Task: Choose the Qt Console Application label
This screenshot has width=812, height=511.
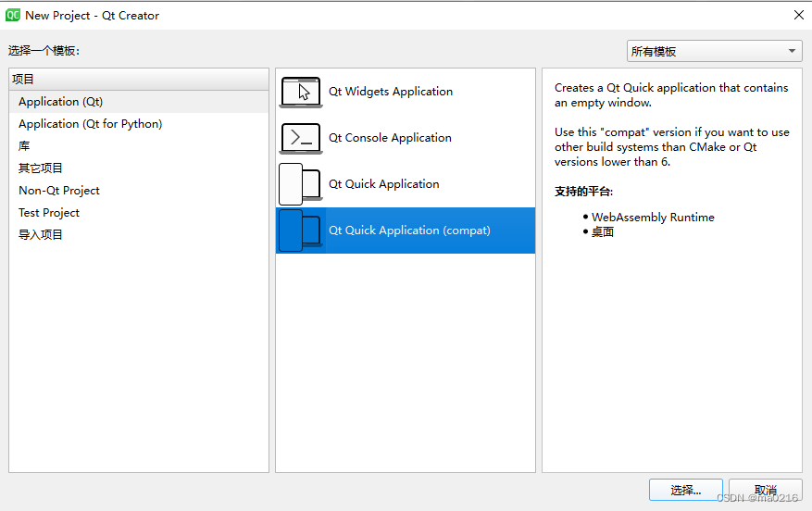Action: click(x=390, y=138)
